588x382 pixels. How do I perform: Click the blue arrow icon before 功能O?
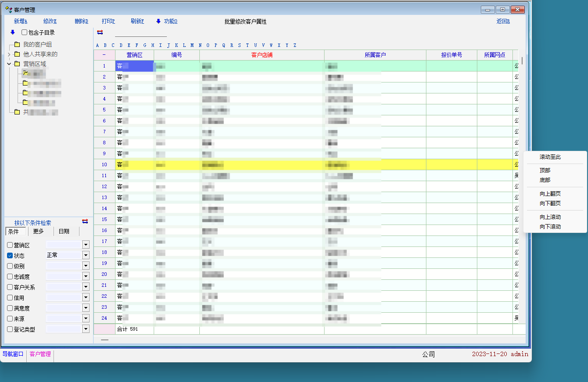coord(159,21)
